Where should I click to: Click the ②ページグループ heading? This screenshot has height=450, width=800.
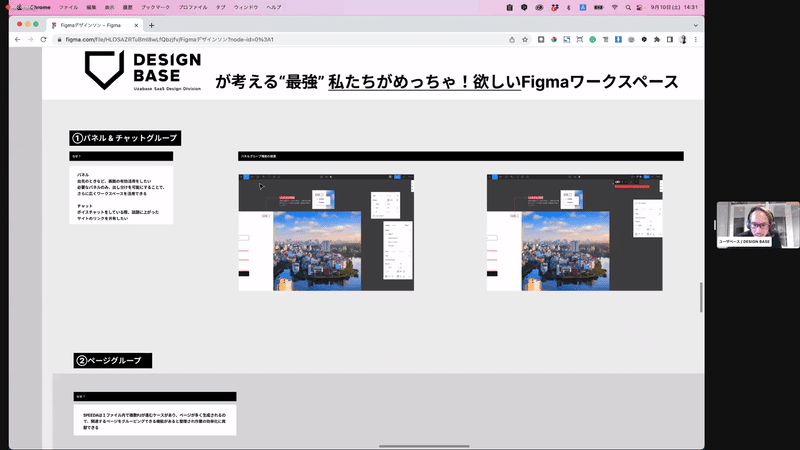pos(113,360)
